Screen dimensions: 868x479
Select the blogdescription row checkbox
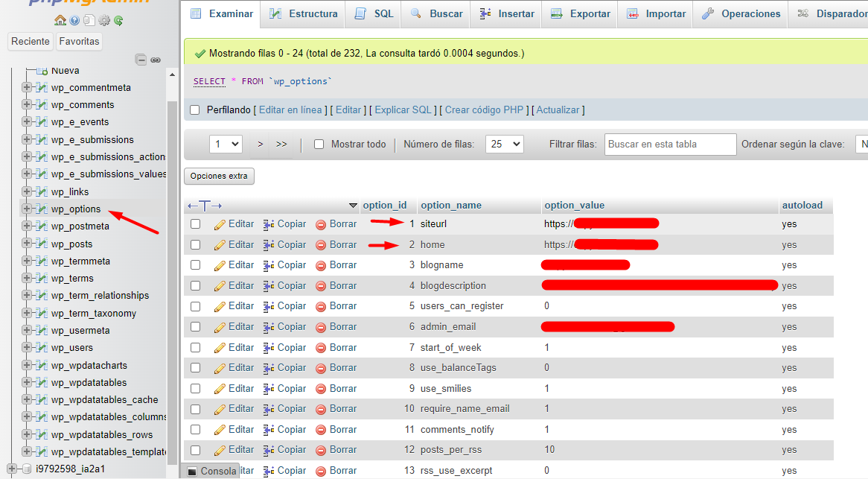(x=195, y=286)
